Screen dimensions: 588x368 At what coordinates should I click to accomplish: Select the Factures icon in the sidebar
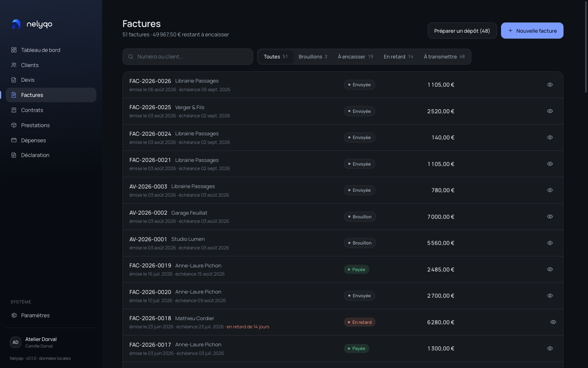pos(14,95)
